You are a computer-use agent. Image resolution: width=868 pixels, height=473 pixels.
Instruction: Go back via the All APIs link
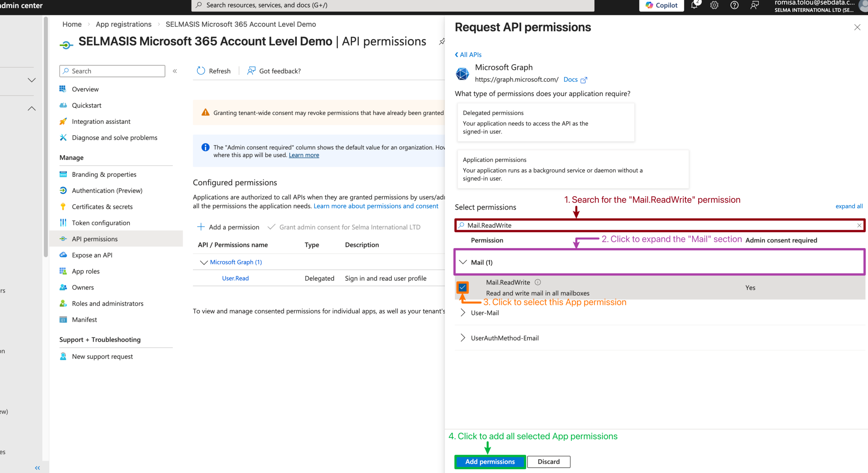(x=468, y=55)
